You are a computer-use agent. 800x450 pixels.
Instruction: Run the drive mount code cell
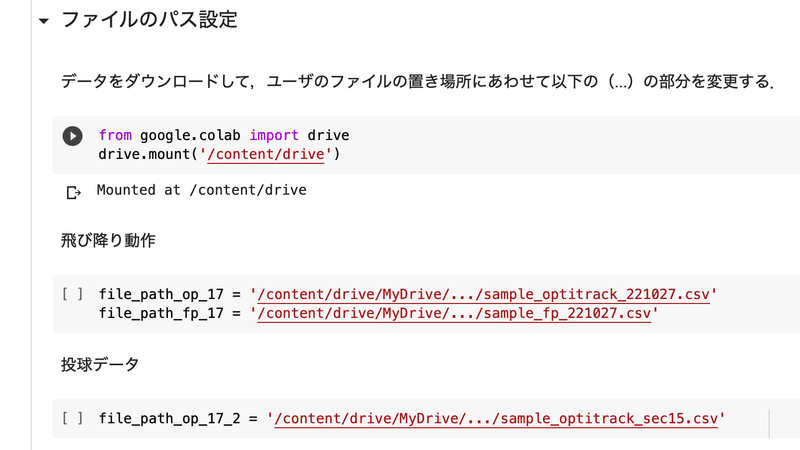(x=72, y=136)
